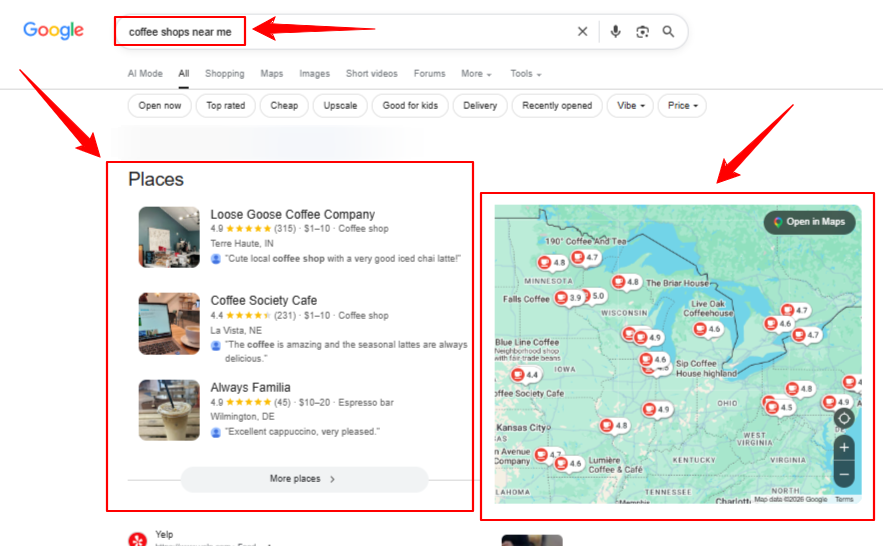Image resolution: width=883 pixels, height=546 pixels.
Task: Click the More places button
Action: click(304, 479)
